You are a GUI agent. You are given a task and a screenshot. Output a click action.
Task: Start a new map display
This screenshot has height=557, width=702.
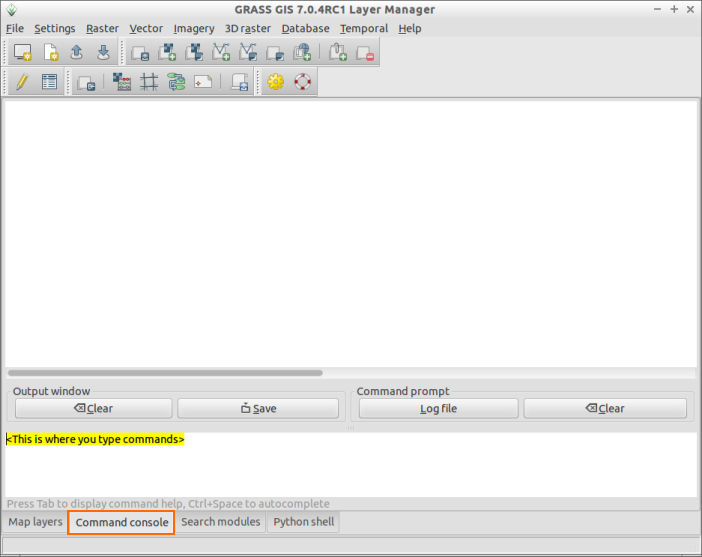coord(22,52)
